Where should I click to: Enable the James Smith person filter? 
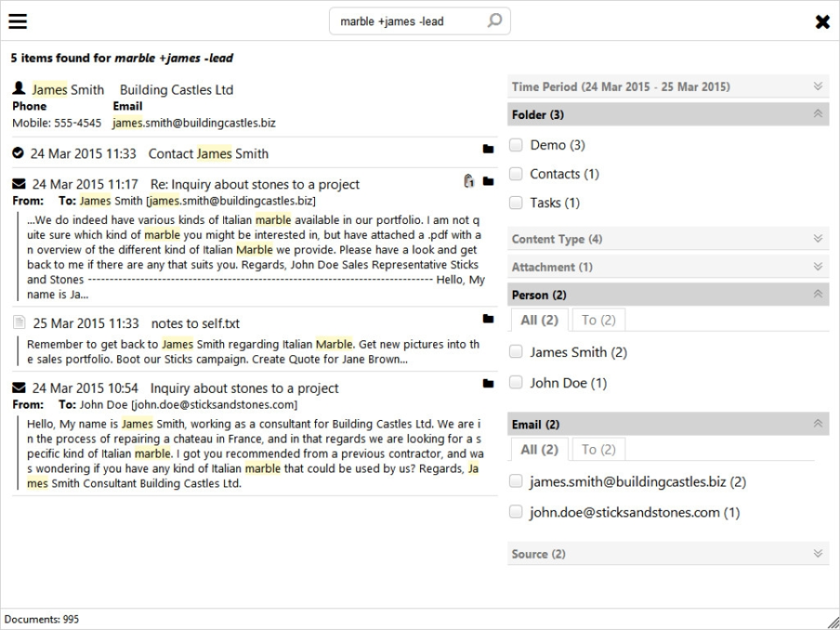point(515,352)
